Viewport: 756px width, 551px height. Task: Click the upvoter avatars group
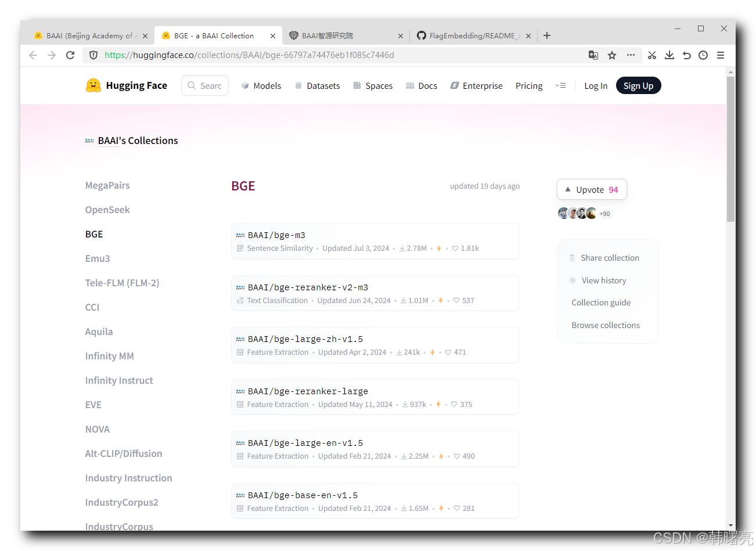point(577,213)
